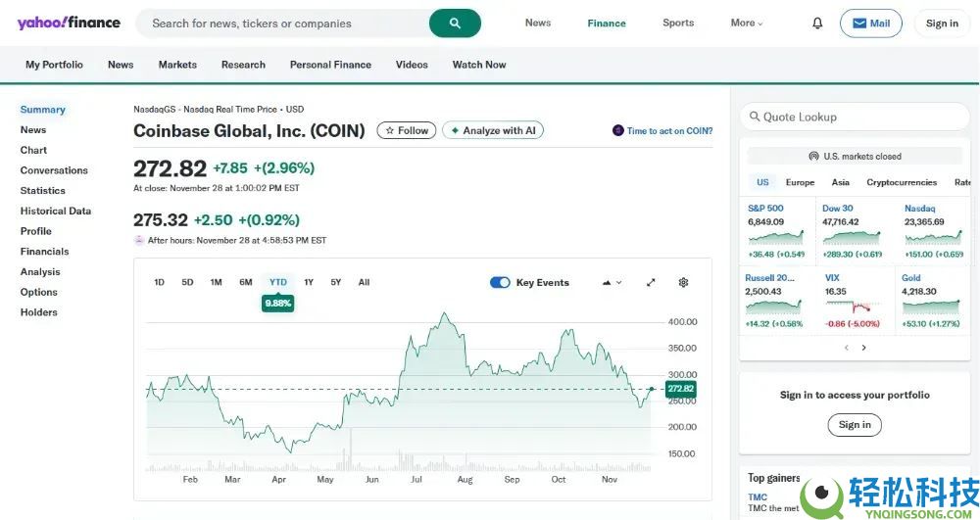Image resolution: width=980 pixels, height=520 pixels.
Task: Open the Summary sidebar section
Action: tap(42, 110)
